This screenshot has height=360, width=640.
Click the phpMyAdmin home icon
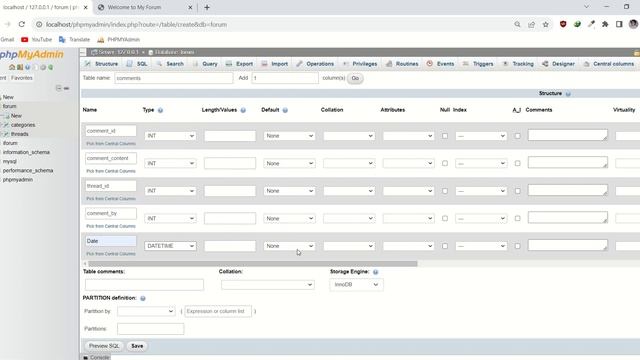[x=12, y=67]
